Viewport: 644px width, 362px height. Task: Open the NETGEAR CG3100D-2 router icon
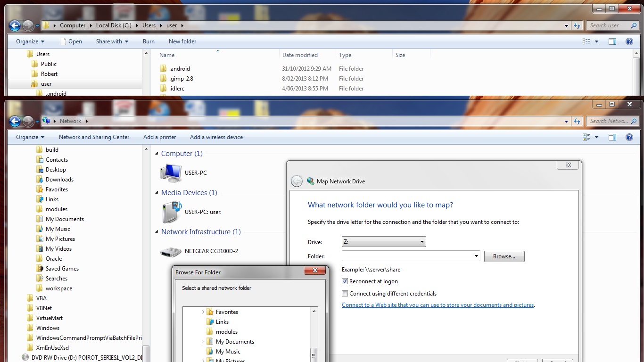click(x=171, y=252)
